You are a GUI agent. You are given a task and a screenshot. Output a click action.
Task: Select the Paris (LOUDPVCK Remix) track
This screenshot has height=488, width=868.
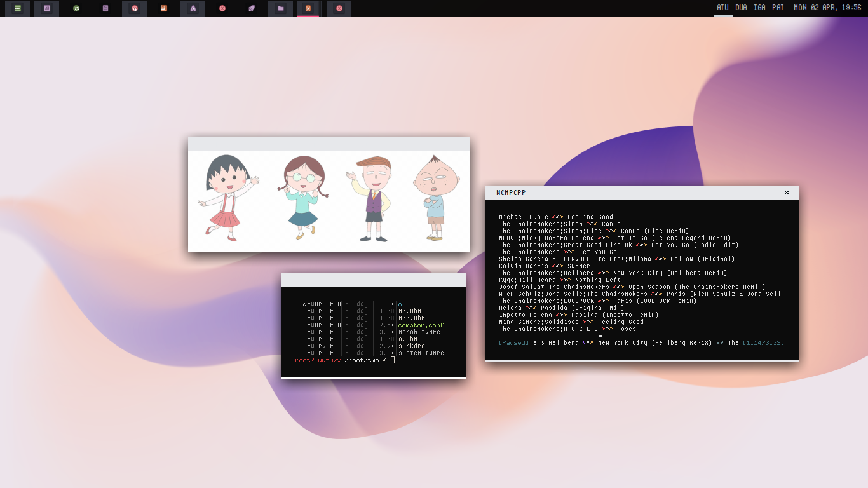point(598,301)
